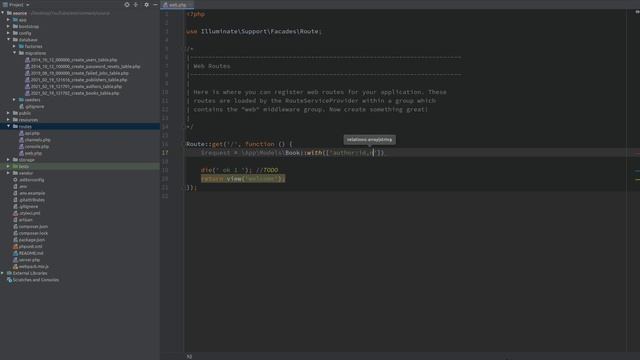Expand the seeders folder arrow

click(x=15, y=100)
